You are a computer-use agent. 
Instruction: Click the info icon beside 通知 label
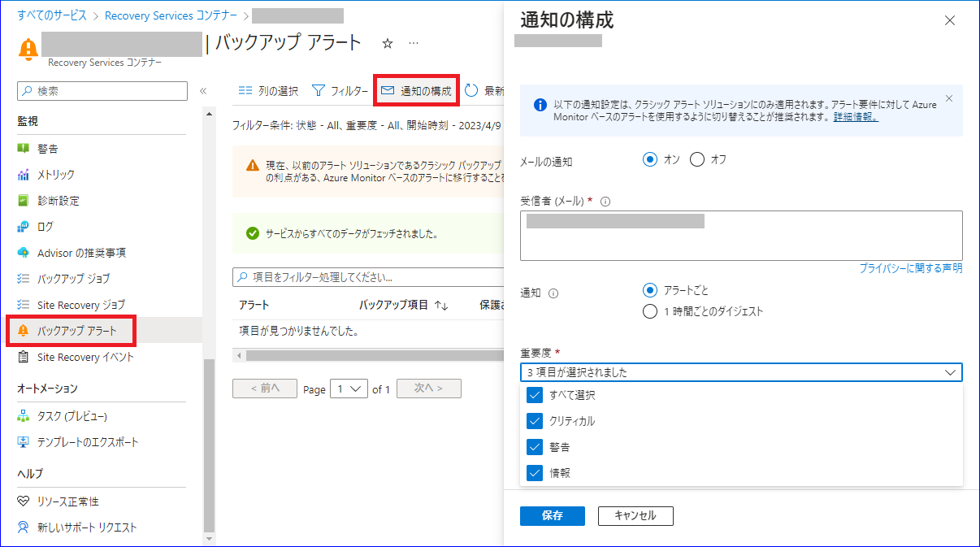(x=553, y=293)
